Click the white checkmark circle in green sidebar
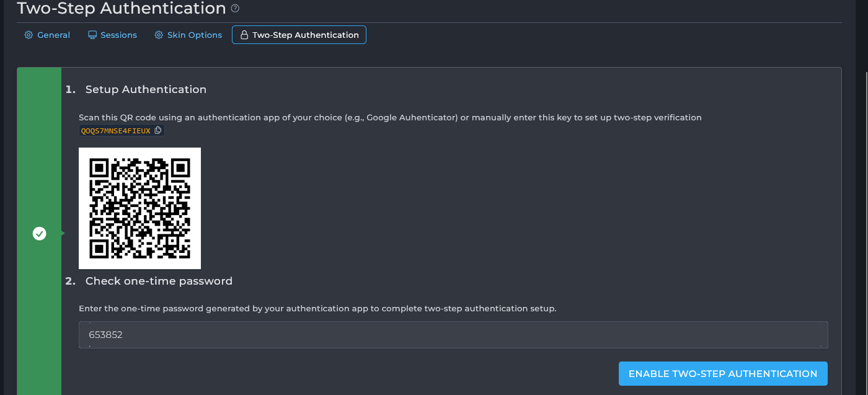The height and width of the screenshot is (395, 868). tap(40, 233)
